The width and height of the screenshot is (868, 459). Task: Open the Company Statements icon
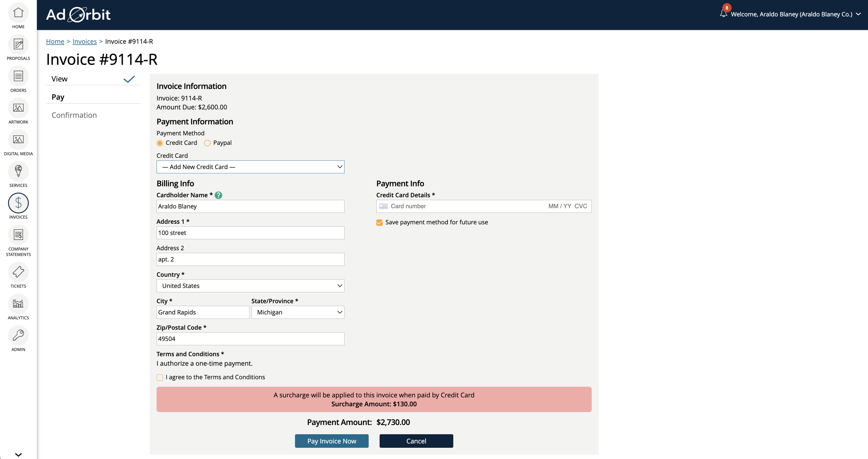(18, 235)
